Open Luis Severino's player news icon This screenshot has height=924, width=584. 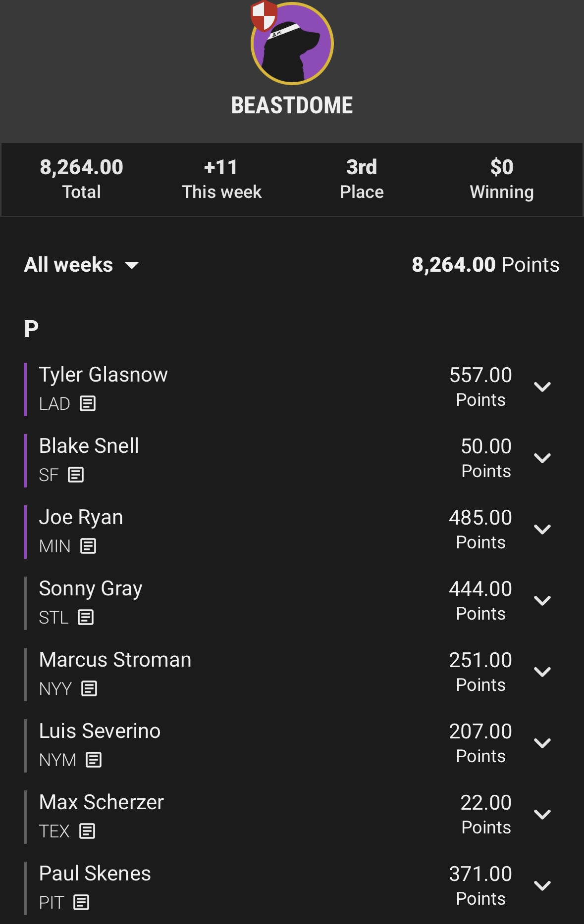tap(94, 760)
